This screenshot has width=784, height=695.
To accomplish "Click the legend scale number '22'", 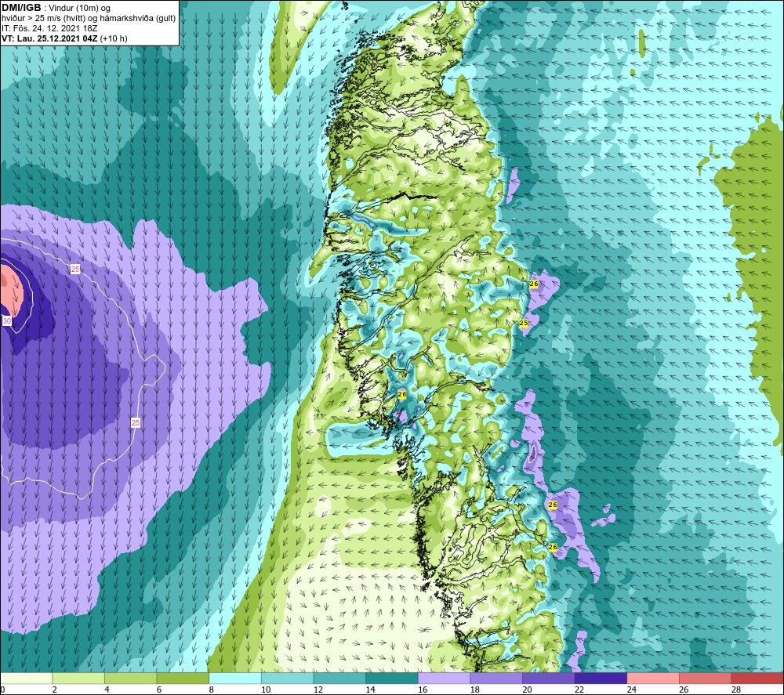I will (579, 690).
